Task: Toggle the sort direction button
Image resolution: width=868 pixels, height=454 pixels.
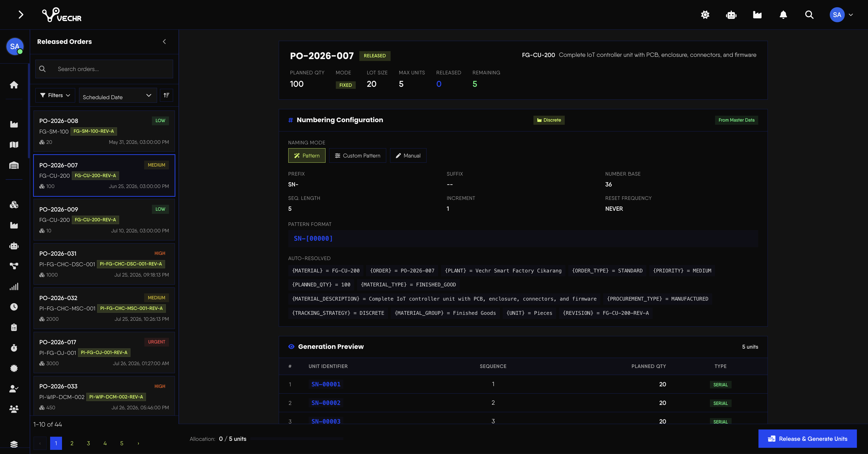Action: (x=166, y=95)
